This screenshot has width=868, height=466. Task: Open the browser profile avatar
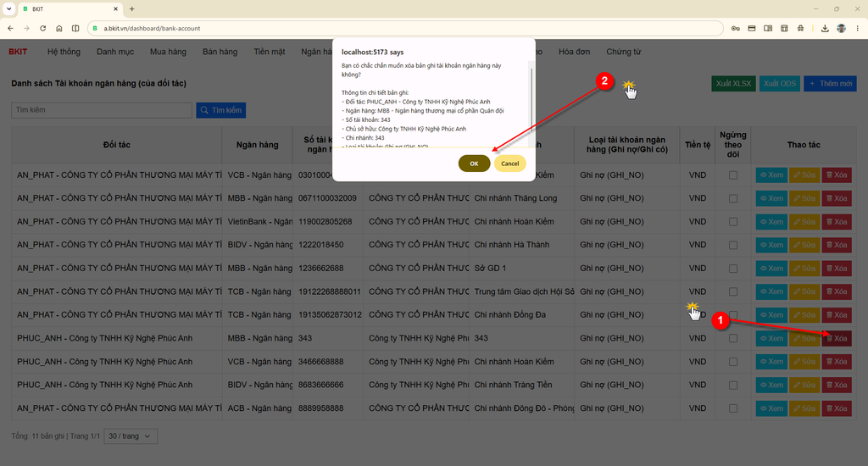[x=842, y=28]
